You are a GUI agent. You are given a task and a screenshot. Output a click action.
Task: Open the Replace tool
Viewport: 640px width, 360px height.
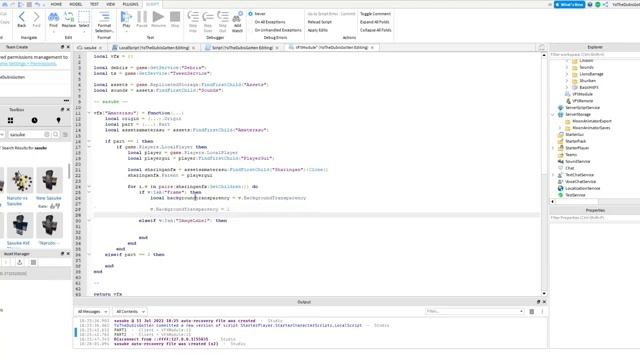click(x=69, y=20)
